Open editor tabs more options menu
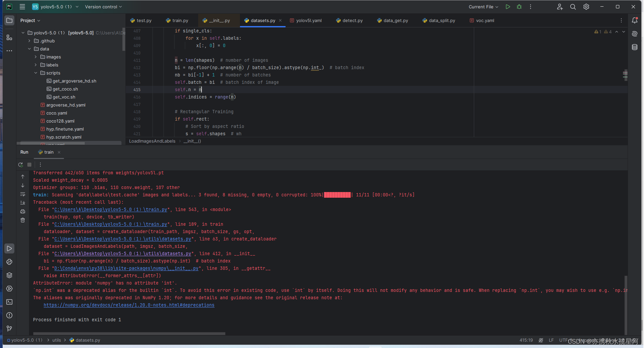 (621, 20)
